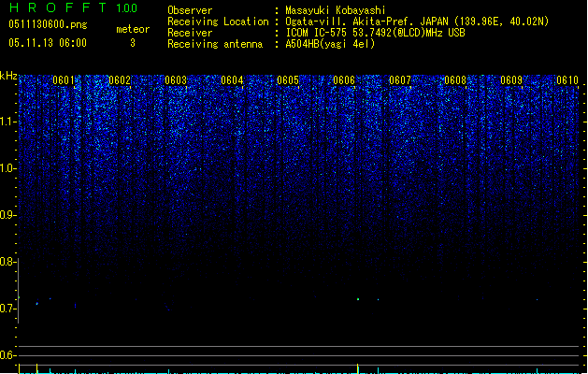Click the 1.1 kHz axis label

click(8, 122)
